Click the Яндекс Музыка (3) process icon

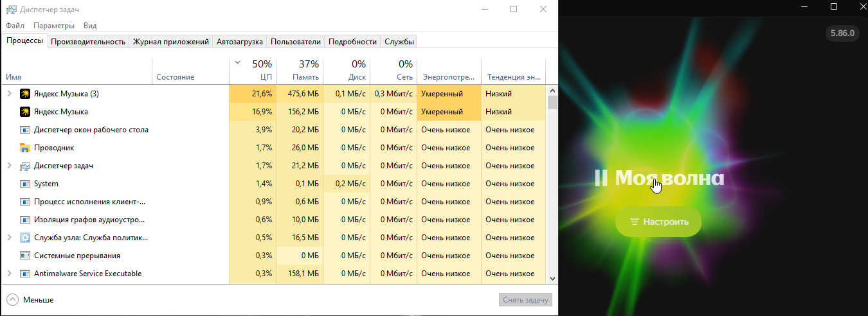(25, 94)
